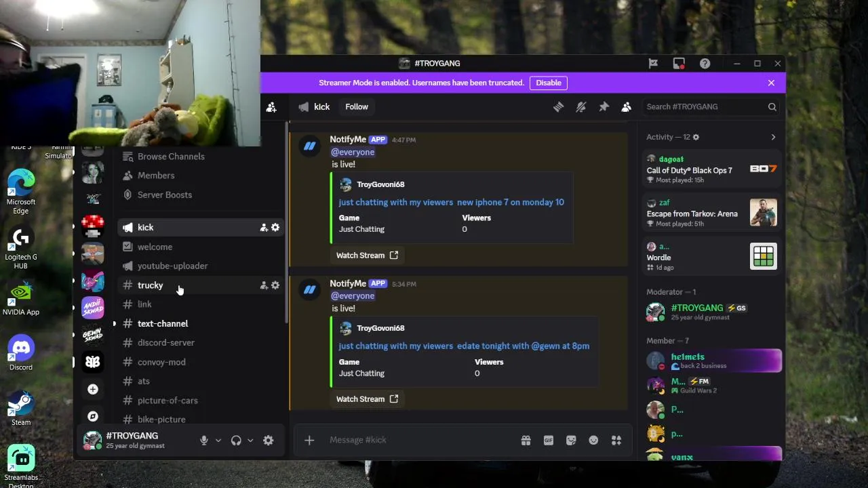The height and width of the screenshot is (488, 868).
Task: Select the trucky channel
Action: pyautogui.click(x=199, y=285)
